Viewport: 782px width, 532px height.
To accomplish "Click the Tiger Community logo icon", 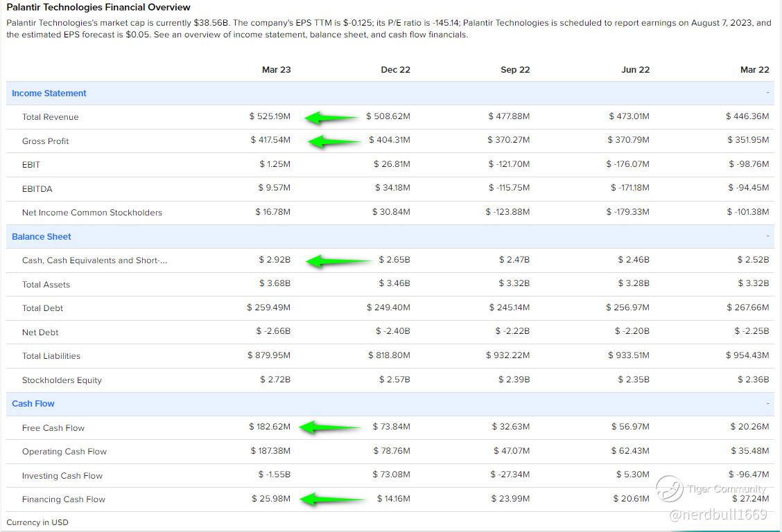I will [669, 489].
